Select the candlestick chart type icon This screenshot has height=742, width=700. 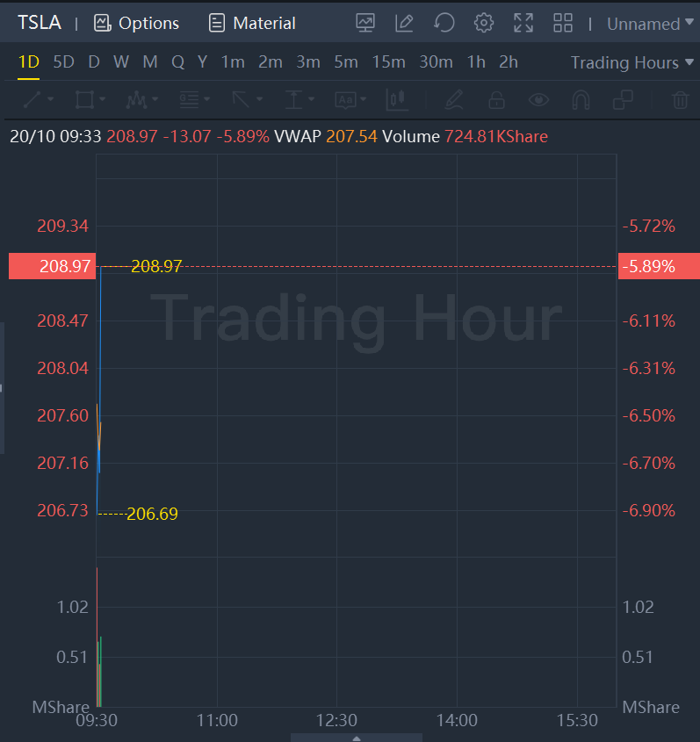point(397,100)
